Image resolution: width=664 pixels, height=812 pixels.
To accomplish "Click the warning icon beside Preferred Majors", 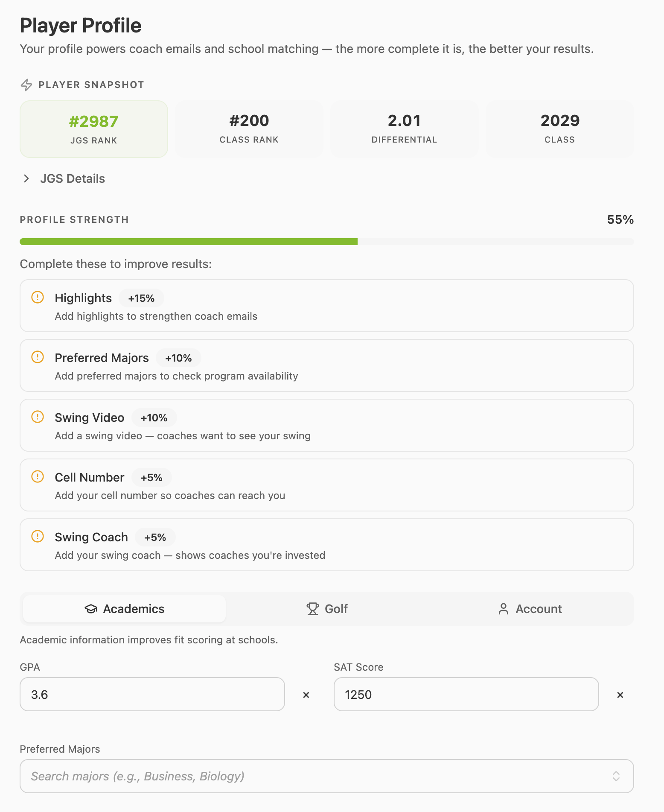I will 38,357.
